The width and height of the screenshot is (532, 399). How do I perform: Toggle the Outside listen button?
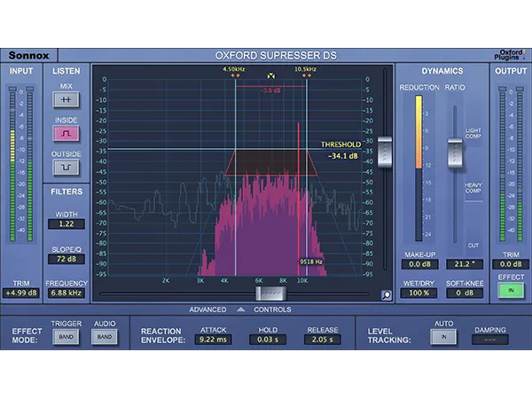66,168
